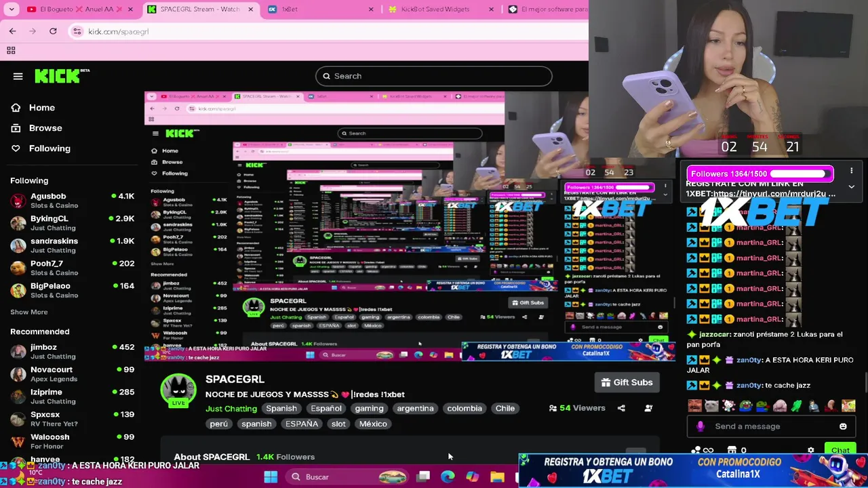Open jimboz recommended channel
This screenshot has height=488, width=868.
[73, 351]
